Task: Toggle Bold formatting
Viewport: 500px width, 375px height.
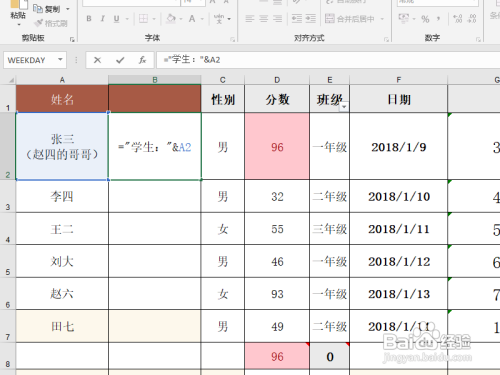Action: [x=89, y=19]
